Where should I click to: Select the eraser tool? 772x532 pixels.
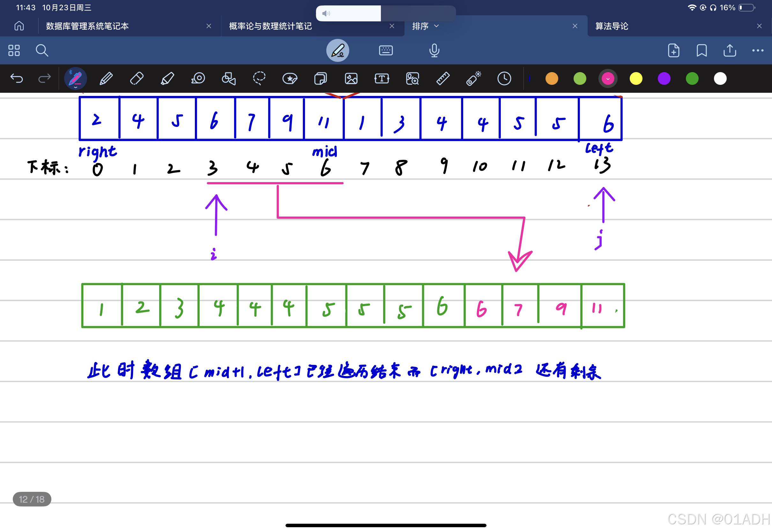137,79
